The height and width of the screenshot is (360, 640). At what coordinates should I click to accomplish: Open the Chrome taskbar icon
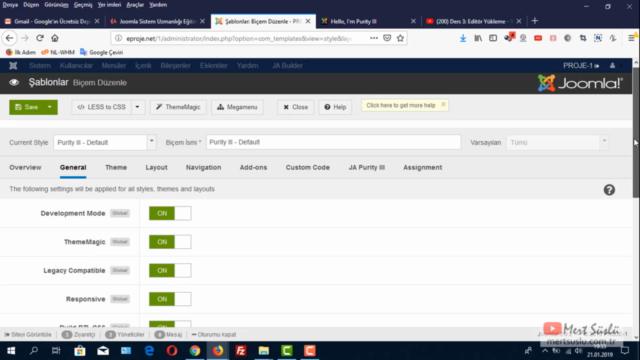[x=195, y=351]
